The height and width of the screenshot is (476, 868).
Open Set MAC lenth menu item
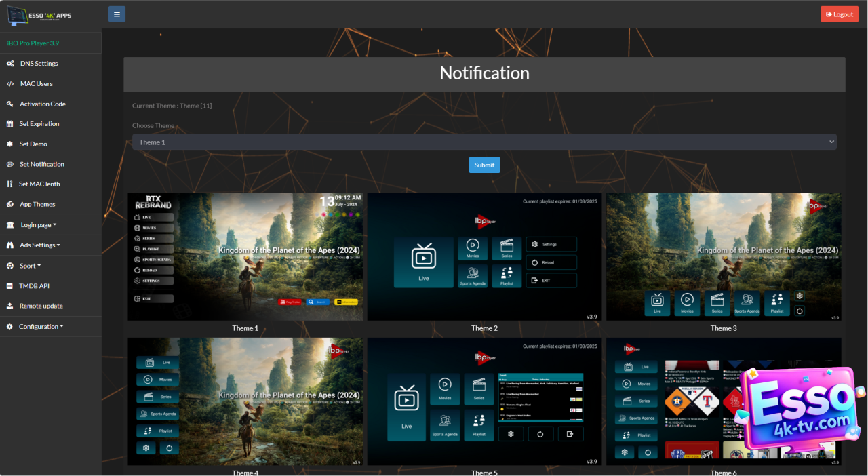coord(39,184)
